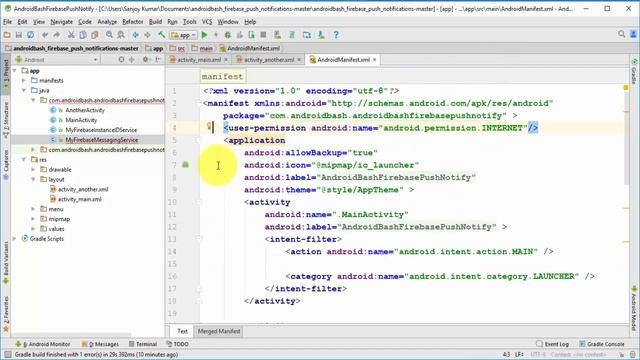Click the Make Project hammer icon
640x360 pixels.
click(162, 35)
